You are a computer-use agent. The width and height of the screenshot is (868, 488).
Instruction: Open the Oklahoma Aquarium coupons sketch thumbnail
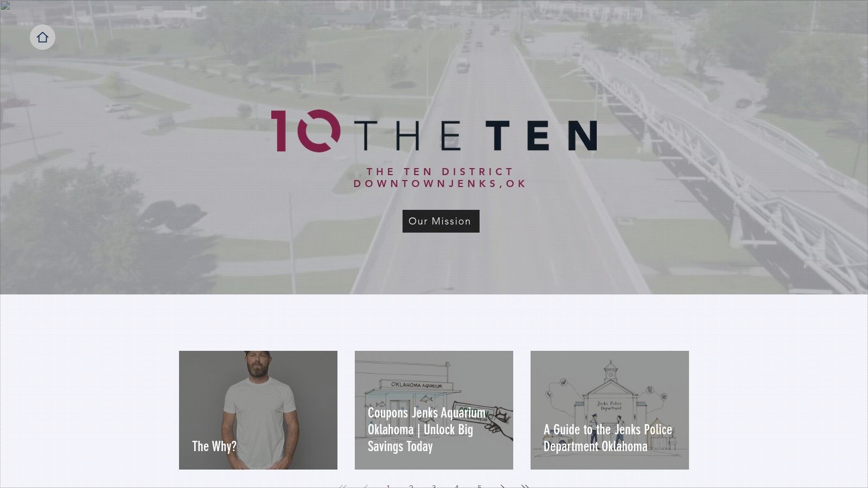click(434, 410)
